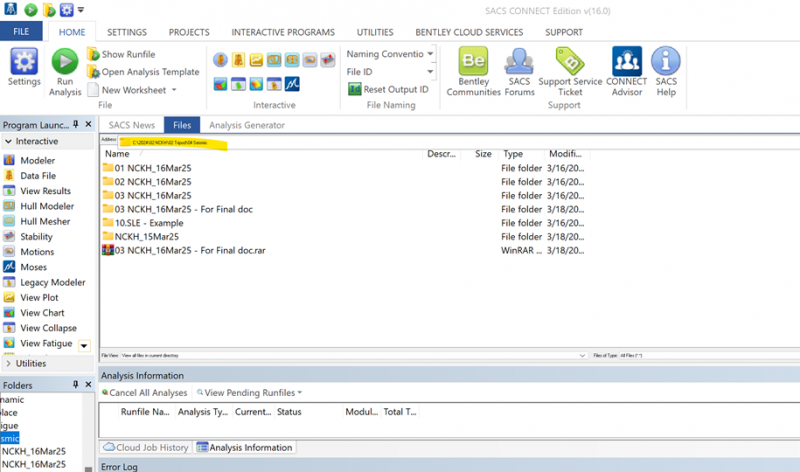Image resolution: width=800 pixels, height=472 pixels.
Task: Open Analysis Template from ribbon
Action: [143, 72]
